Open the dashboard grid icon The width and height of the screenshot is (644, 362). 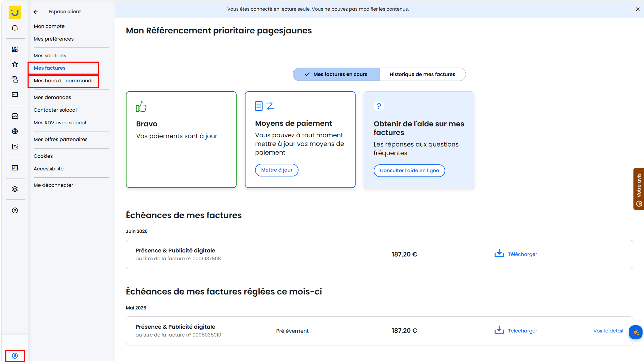(x=15, y=49)
